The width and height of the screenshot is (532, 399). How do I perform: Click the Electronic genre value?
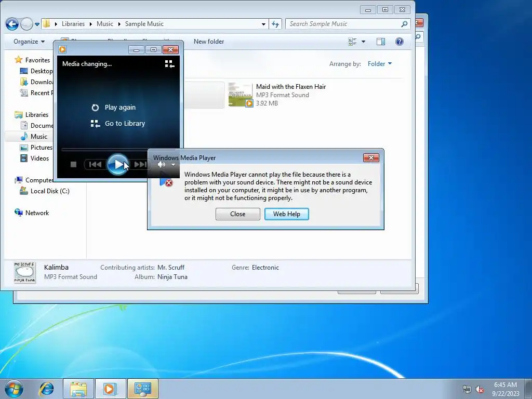pos(265,268)
